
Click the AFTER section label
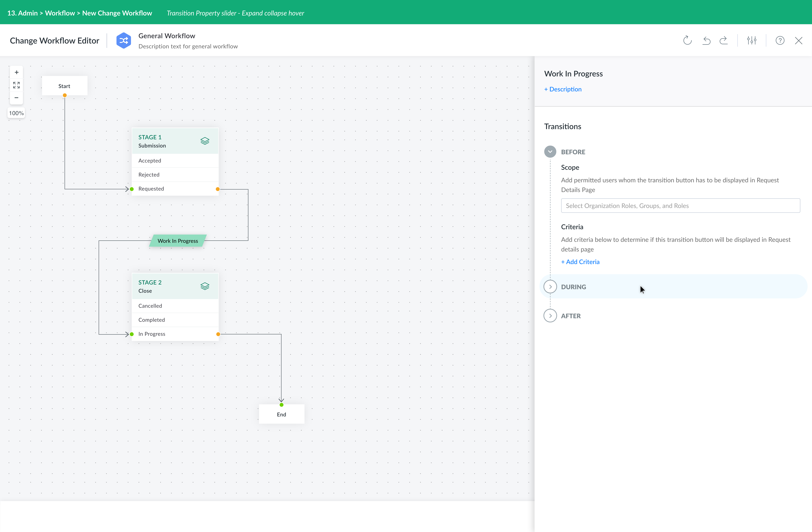coord(571,316)
